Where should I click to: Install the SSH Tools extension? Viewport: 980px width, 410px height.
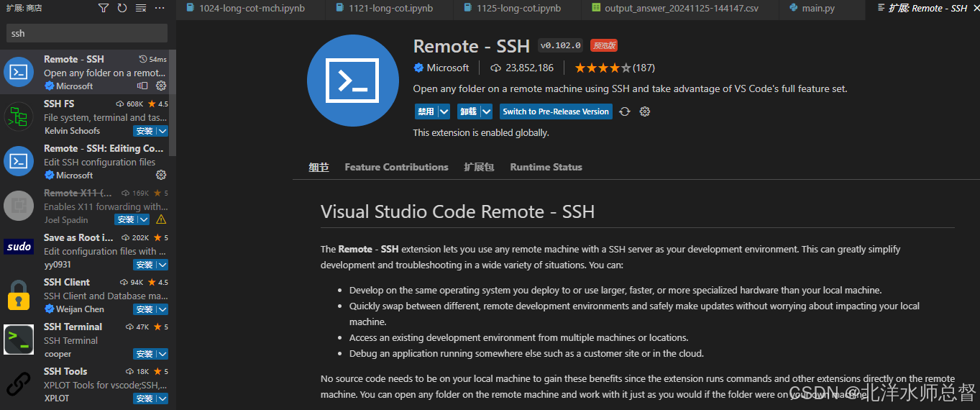pyautogui.click(x=145, y=398)
